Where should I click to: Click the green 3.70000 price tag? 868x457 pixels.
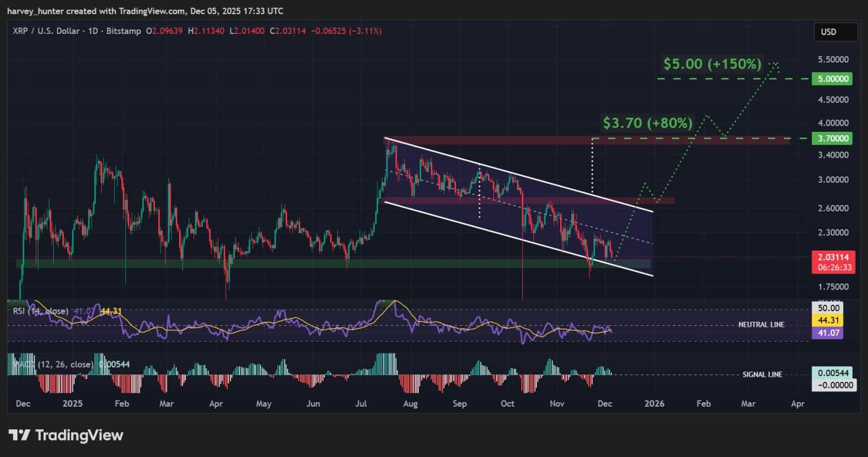831,138
